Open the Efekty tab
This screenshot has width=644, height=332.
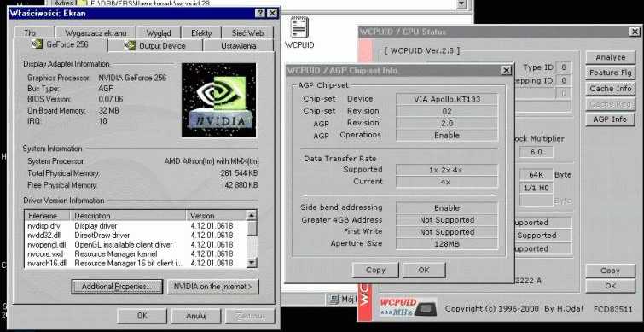[201, 33]
